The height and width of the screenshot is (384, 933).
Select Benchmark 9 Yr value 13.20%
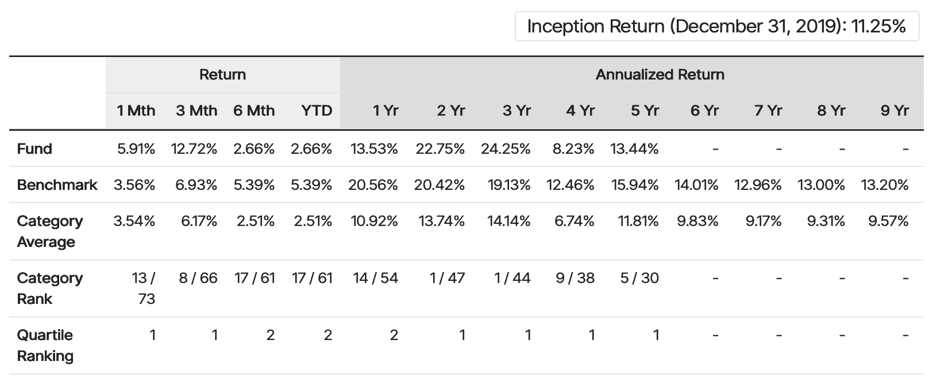(x=885, y=185)
